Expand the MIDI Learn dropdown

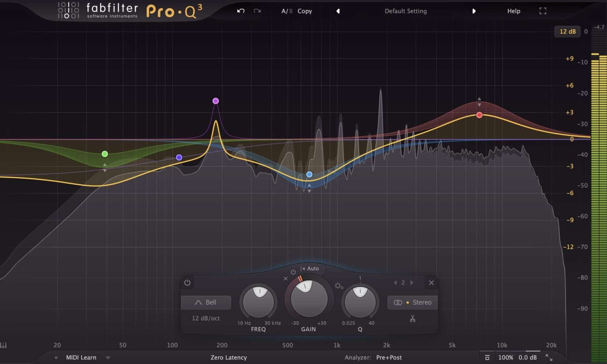107,357
